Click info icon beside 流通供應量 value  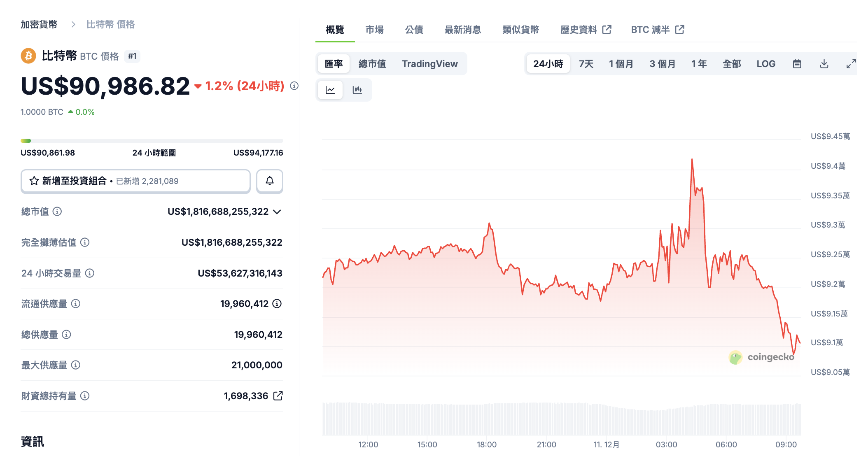[277, 304]
